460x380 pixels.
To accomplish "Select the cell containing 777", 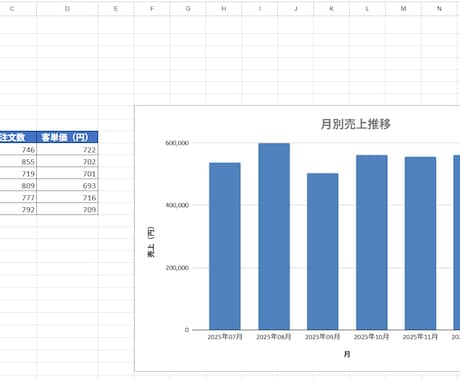I will tap(18, 197).
